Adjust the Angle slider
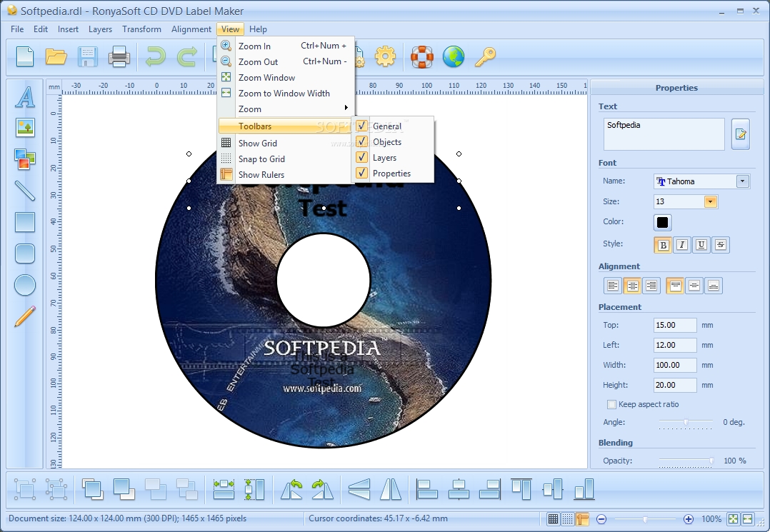This screenshot has width=770, height=532. pos(686,422)
